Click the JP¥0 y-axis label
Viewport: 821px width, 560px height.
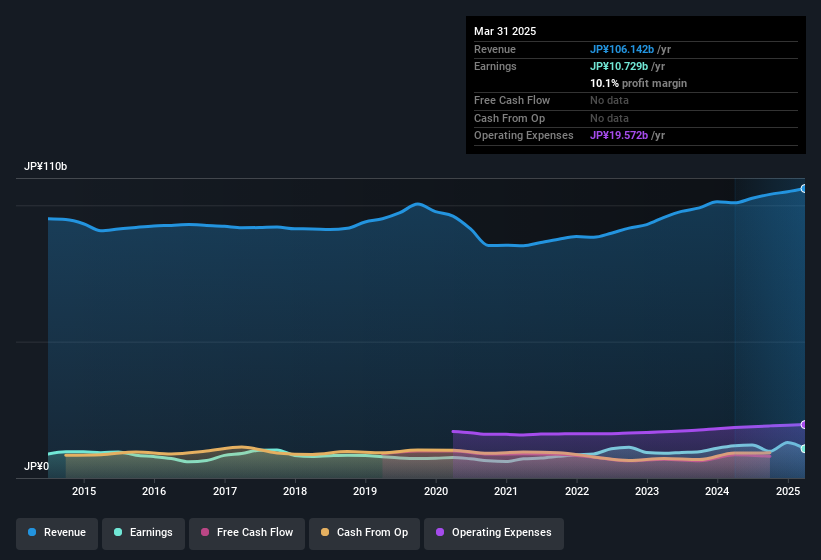(x=37, y=466)
